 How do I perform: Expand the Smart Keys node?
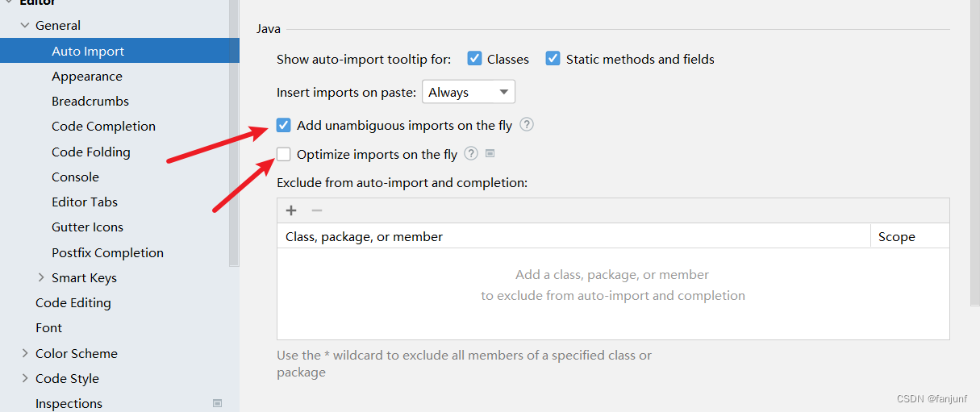(41, 277)
